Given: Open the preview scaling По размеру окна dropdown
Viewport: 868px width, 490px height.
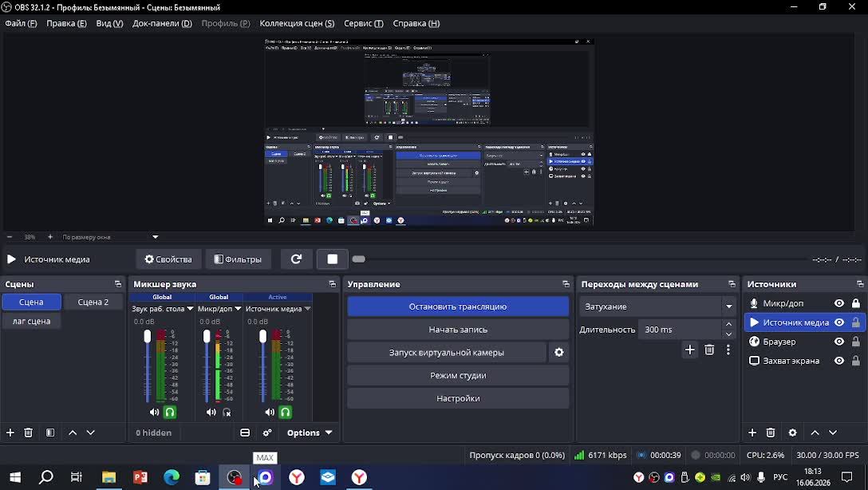Looking at the screenshot, I should pyautogui.click(x=111, y=237).
